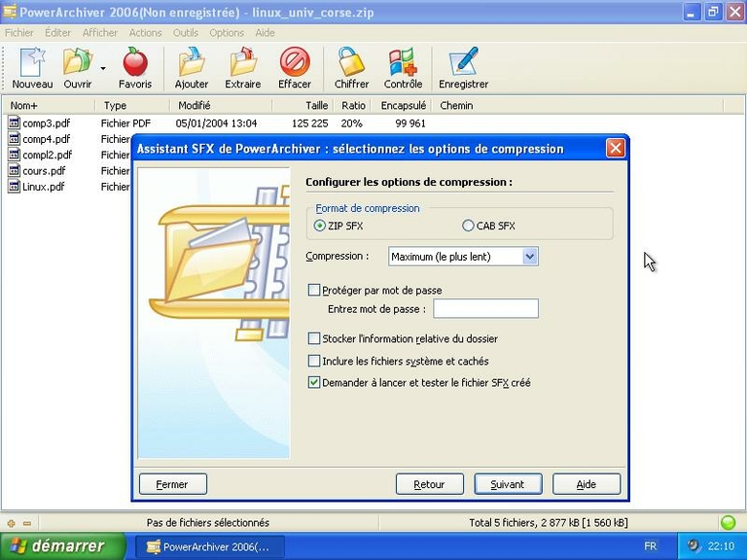Click the Ouvrir folder icon

pos(77,62)
